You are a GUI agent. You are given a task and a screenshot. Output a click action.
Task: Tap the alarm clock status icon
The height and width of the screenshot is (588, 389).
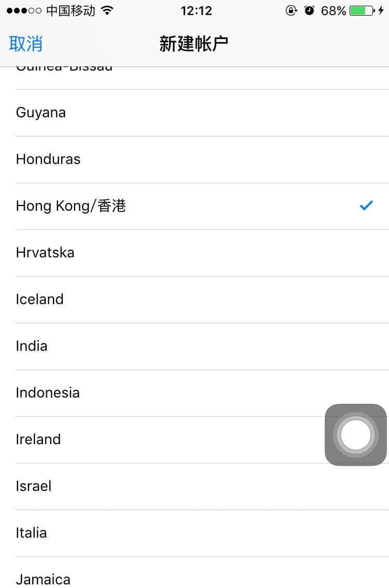310,10
